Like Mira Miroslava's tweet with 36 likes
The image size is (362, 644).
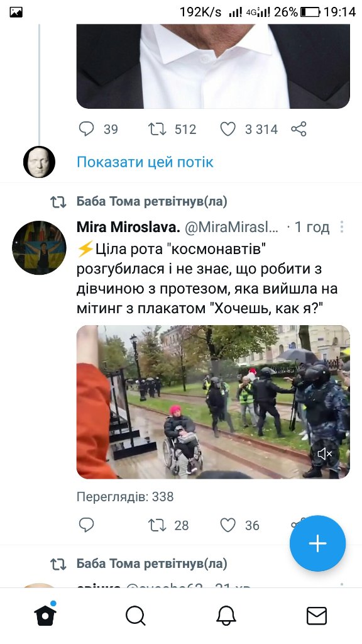click(228, 525)
